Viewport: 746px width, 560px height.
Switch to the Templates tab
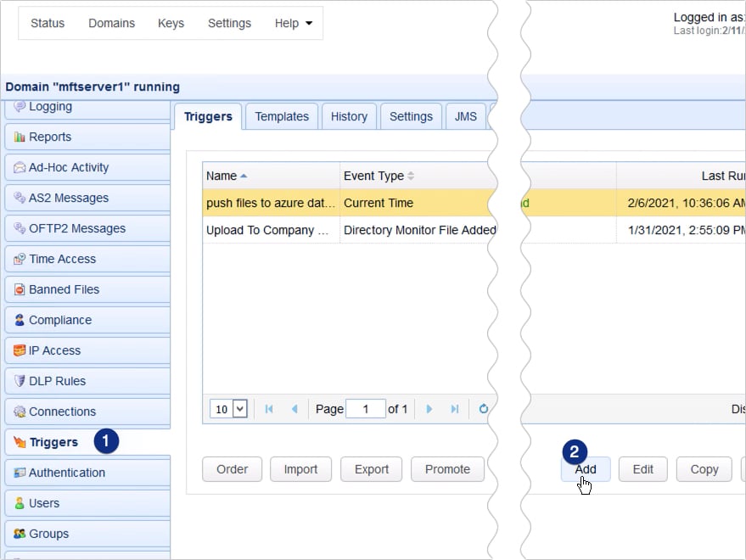tap(282, 116)
